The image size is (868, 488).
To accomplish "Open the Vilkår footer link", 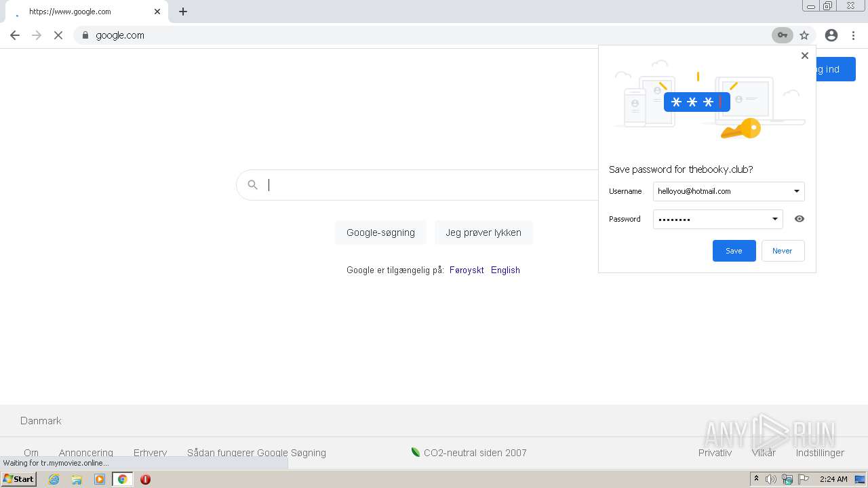I will tap(764, 453).
